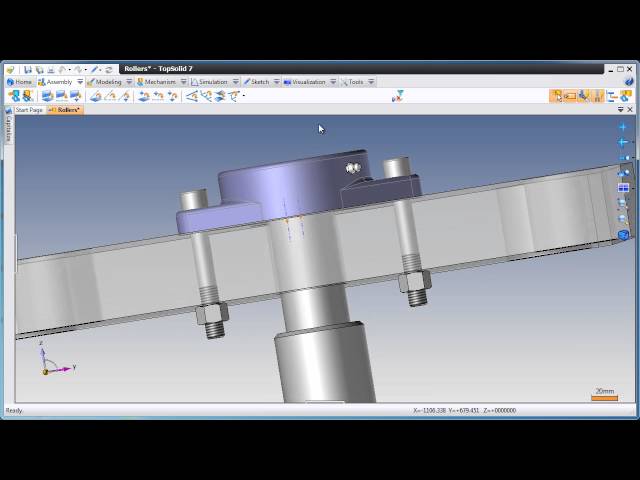Click the Save icon in title bar

tap(28, 69)
